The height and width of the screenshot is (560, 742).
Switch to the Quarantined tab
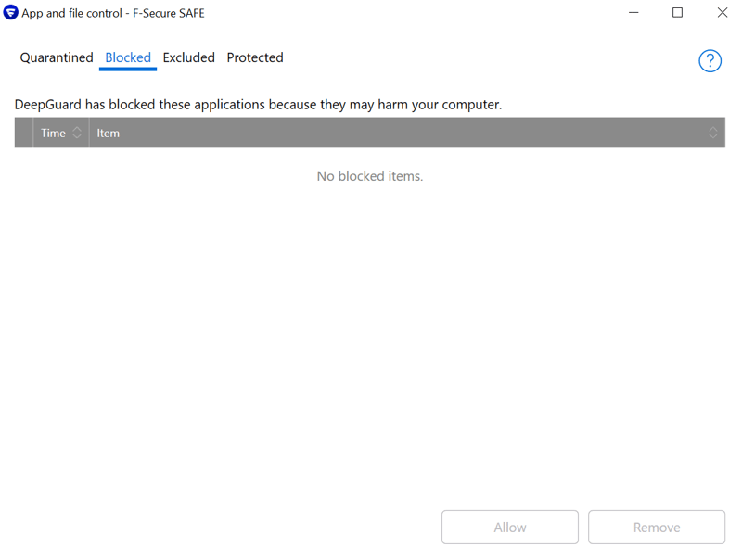pos(57,57)
